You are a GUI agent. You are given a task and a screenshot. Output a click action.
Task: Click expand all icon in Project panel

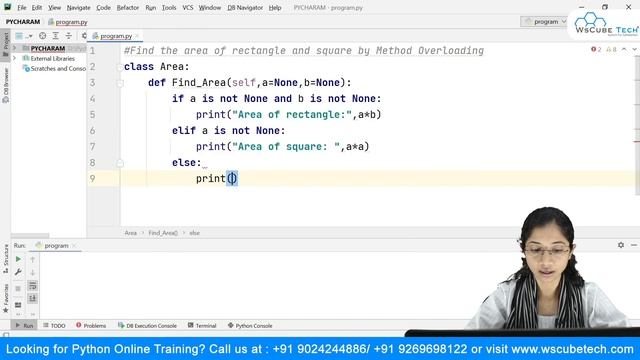(56, 36)
